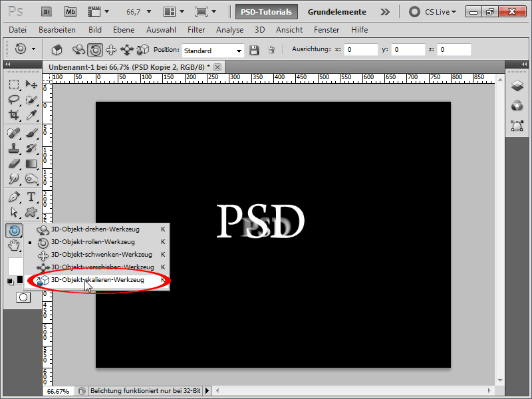Launch Adobe Bridge with the Br icon
The image size is (532, 399).
[x=47, y=12]
